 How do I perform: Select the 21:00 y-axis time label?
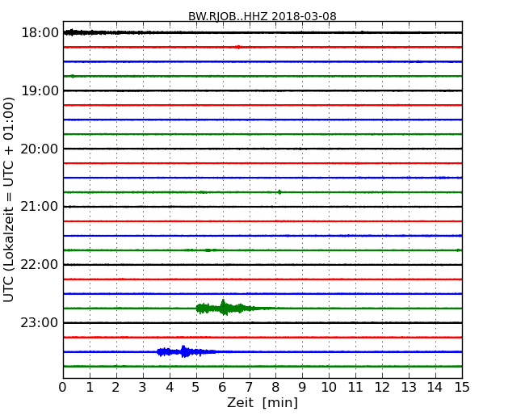[x=40, y=207]
